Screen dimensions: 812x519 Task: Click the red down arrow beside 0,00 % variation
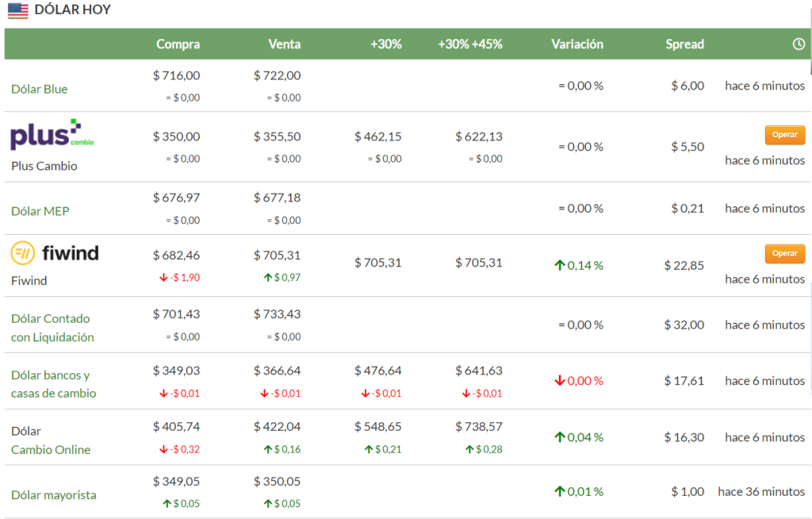coord(560,381)
